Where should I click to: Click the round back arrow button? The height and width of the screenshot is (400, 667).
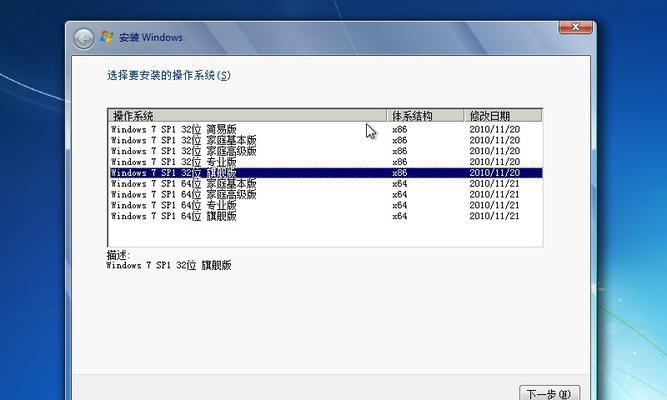(83, 39)
